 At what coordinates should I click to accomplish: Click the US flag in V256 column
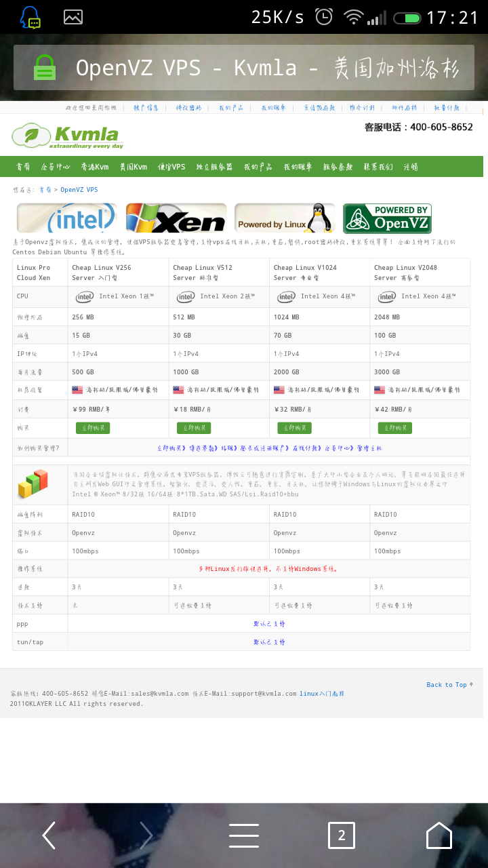[77, 390]
